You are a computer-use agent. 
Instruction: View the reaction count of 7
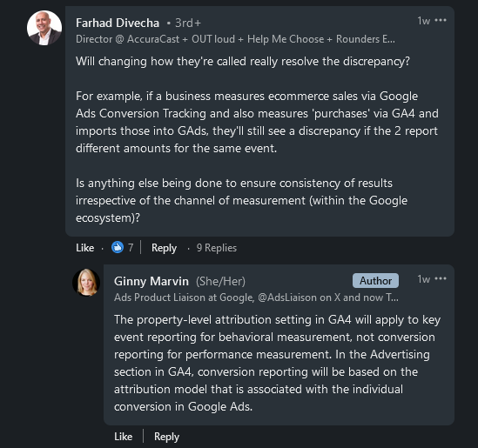pos(131,248)
